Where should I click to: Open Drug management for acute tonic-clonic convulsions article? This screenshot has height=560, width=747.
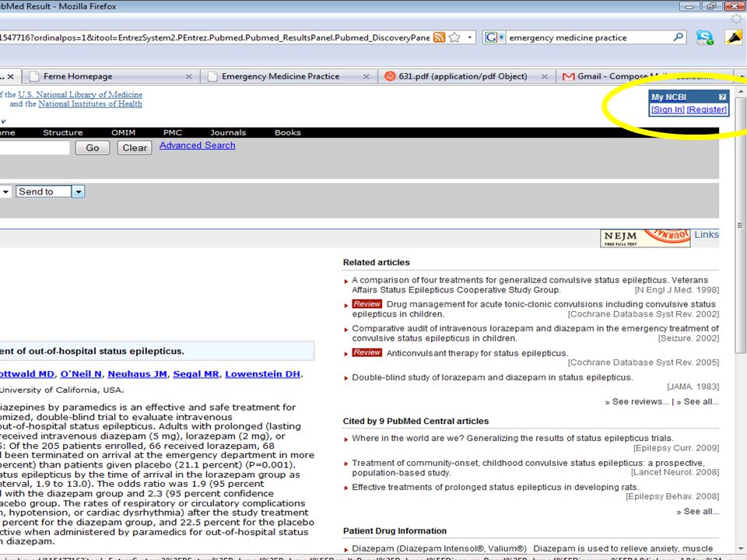click(534, 309)
